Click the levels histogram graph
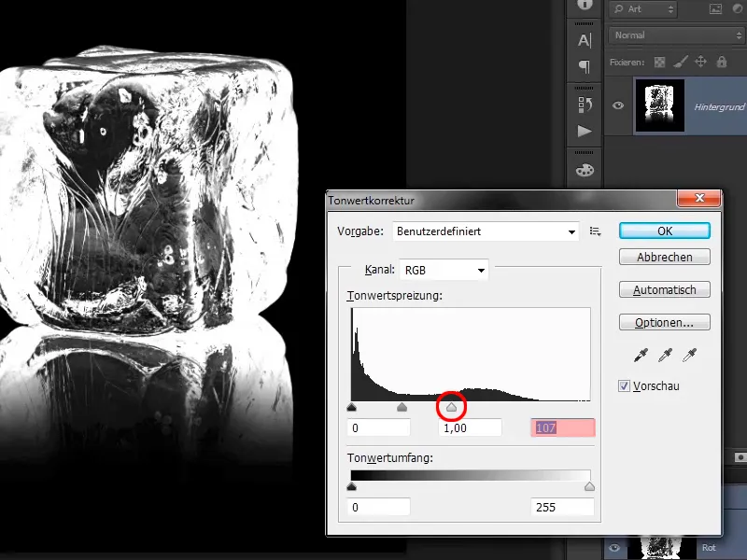Screen dimensions: 747x560 pos(471,355)
